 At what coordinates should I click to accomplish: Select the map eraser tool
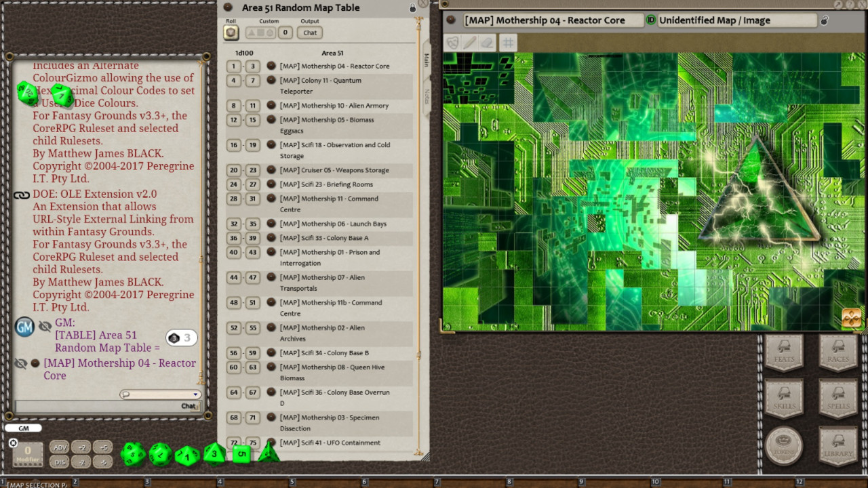(x=487, y=43)
